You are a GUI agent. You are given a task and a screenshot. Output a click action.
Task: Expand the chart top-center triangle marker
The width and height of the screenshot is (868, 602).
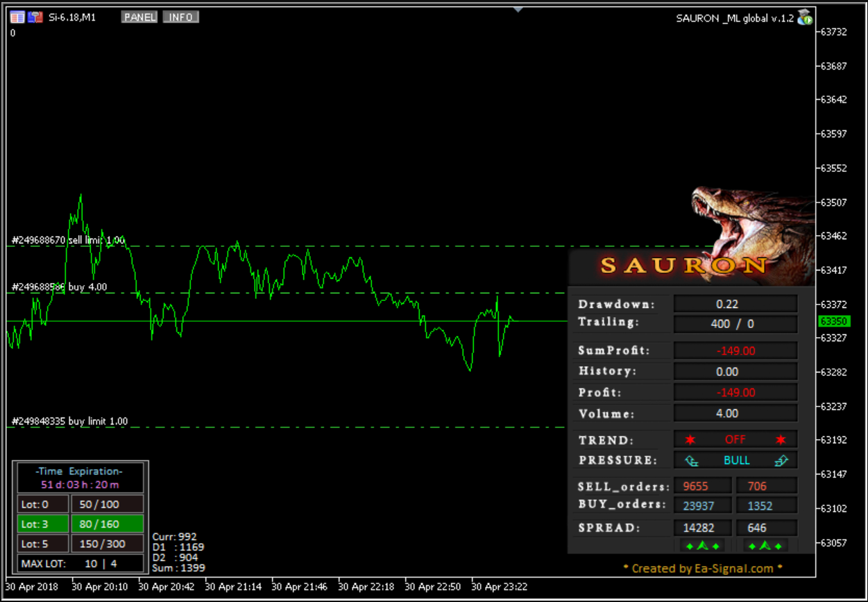point(518,10)
